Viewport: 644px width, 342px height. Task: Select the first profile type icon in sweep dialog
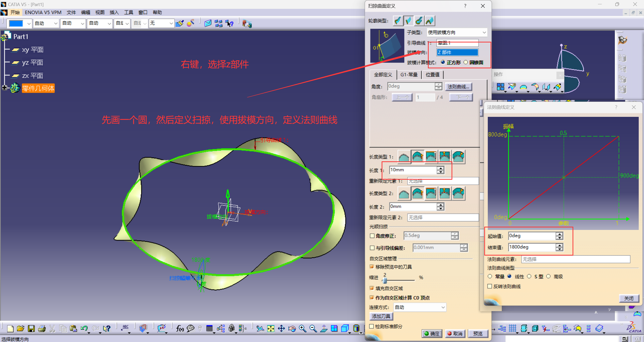click(x=398, y=21)
